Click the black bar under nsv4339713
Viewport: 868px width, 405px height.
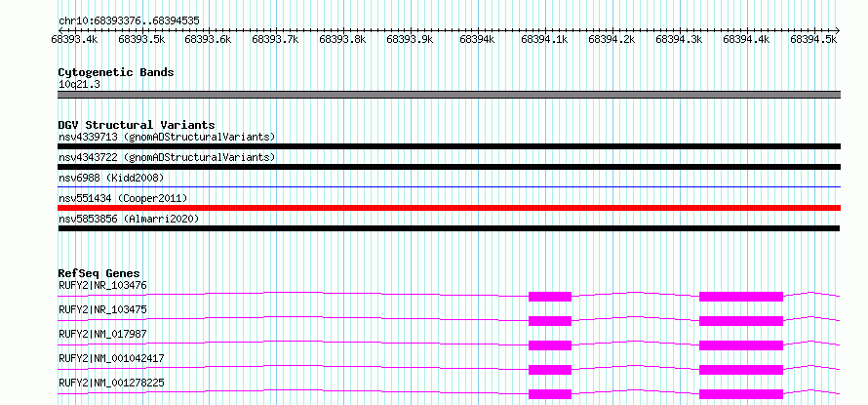pyautogui.click(x=449, y=146)
